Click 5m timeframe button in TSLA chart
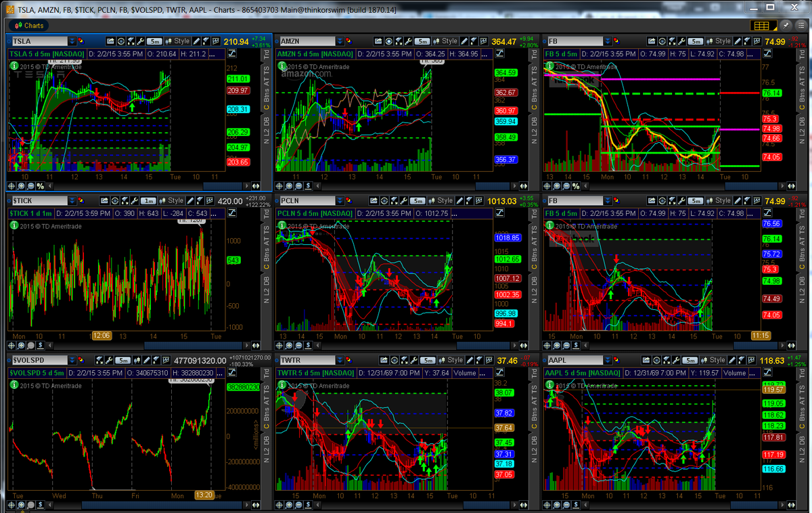Image resolution: width=812 pixels, height=513 pixels. [156, 41]
